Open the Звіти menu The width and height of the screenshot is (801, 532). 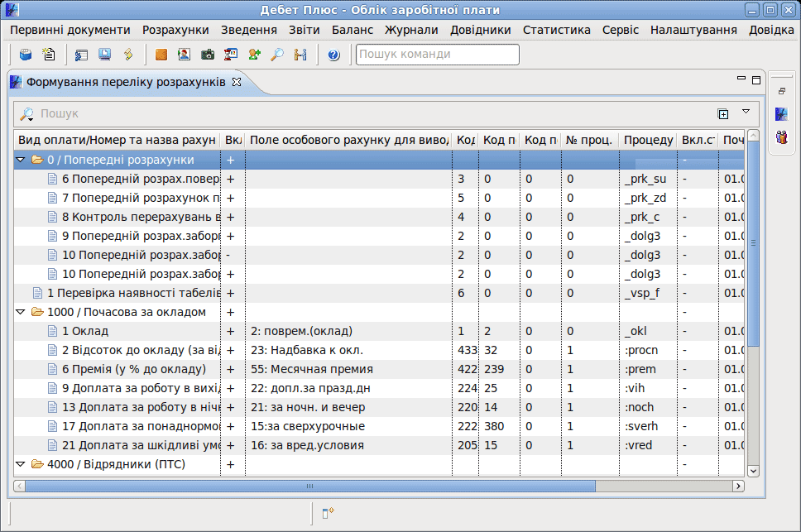(305, 30)
